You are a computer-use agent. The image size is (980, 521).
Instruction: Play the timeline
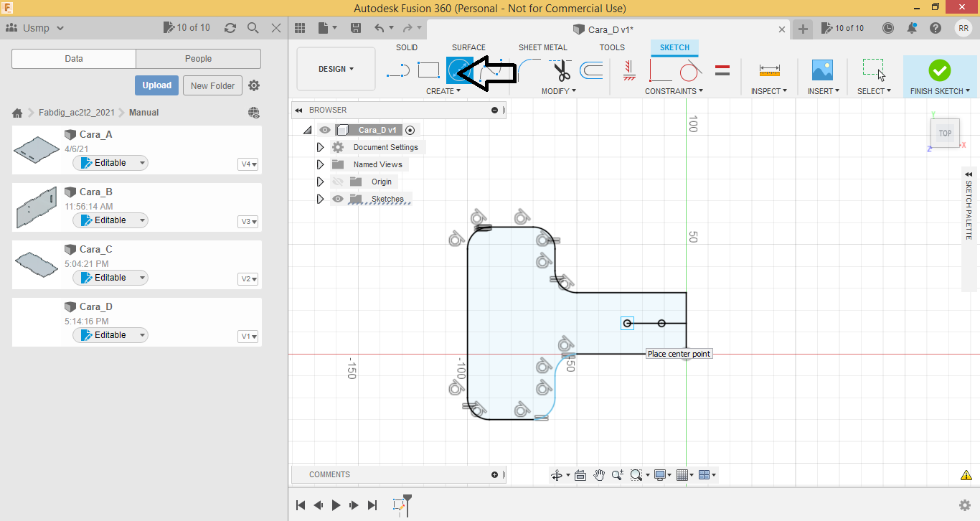[x=336, y=505]
